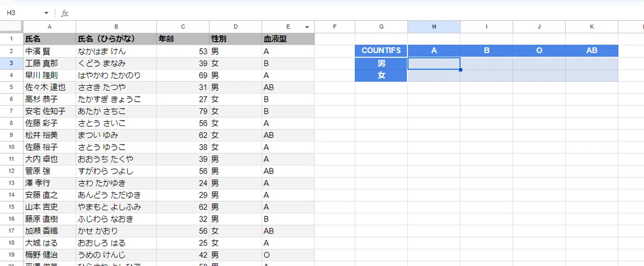Select the 男 label cell in column G
644x266 pixels.
click(381, 63)
